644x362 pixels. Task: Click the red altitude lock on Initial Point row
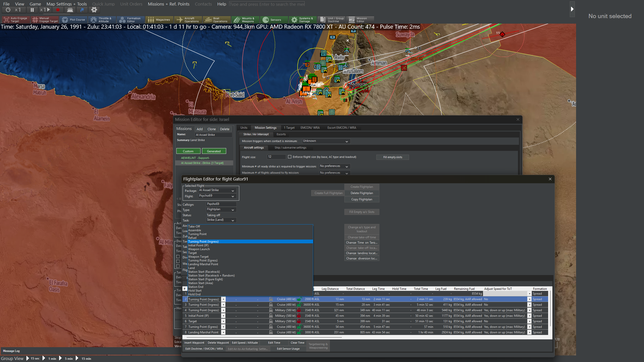click(x=299, y=316)
